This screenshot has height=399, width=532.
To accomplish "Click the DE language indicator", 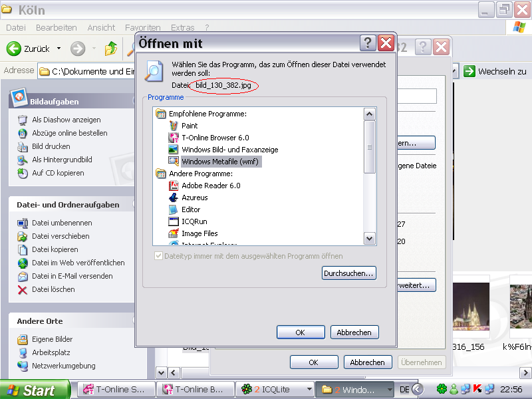I will [x=404, y=389].
